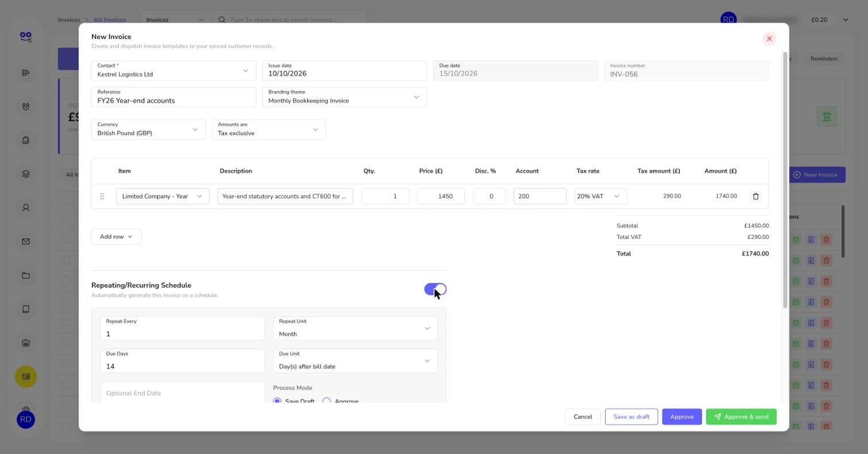Expand the Due Unit dropdown

pos(355,361)
